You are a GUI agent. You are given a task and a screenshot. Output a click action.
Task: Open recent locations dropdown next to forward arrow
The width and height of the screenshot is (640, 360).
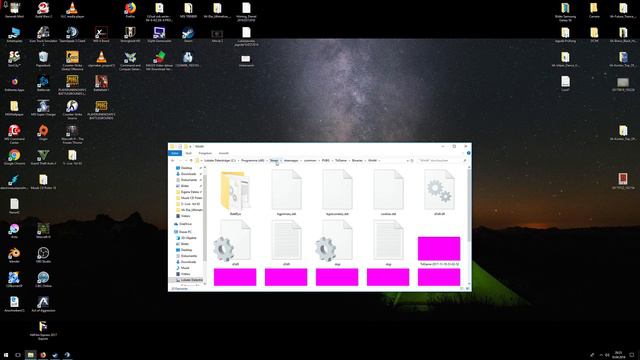pos(186,160)
